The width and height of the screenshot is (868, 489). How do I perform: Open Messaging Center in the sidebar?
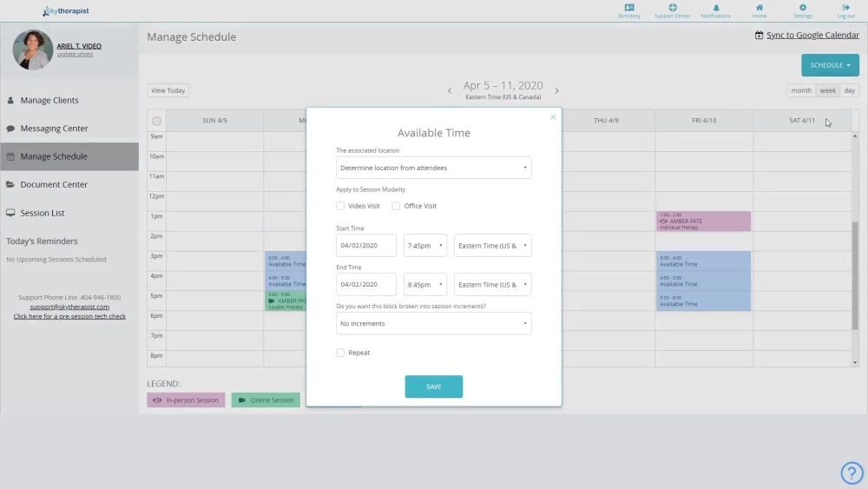point(69,129)
